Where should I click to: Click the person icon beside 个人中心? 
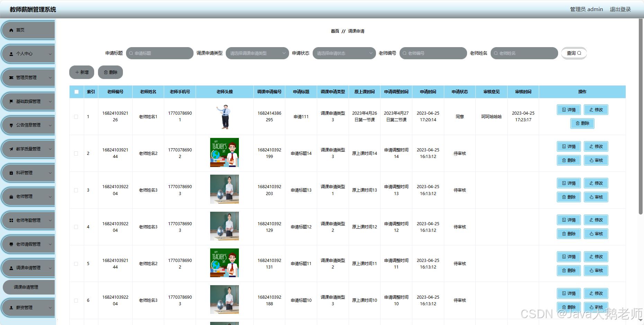coord(11,54)
